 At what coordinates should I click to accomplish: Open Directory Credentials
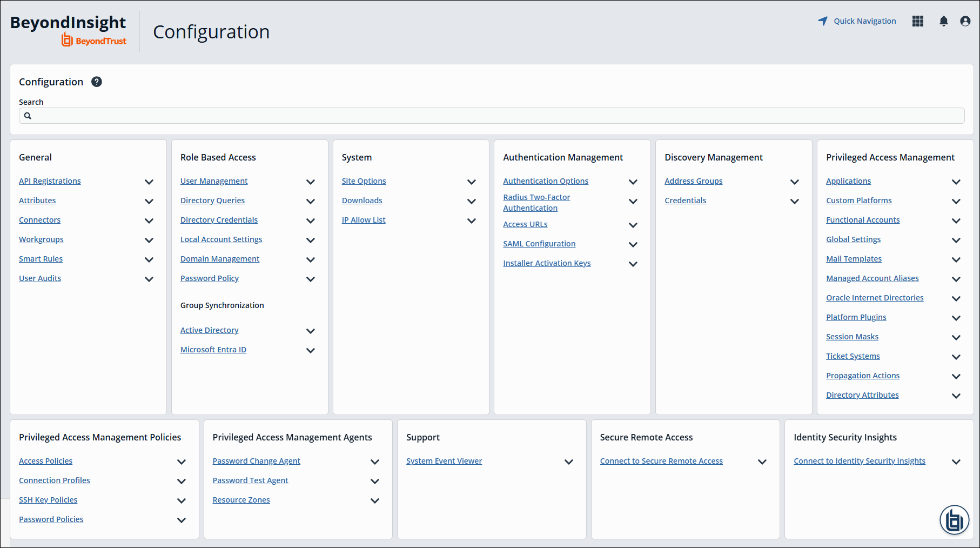(219, 220)
